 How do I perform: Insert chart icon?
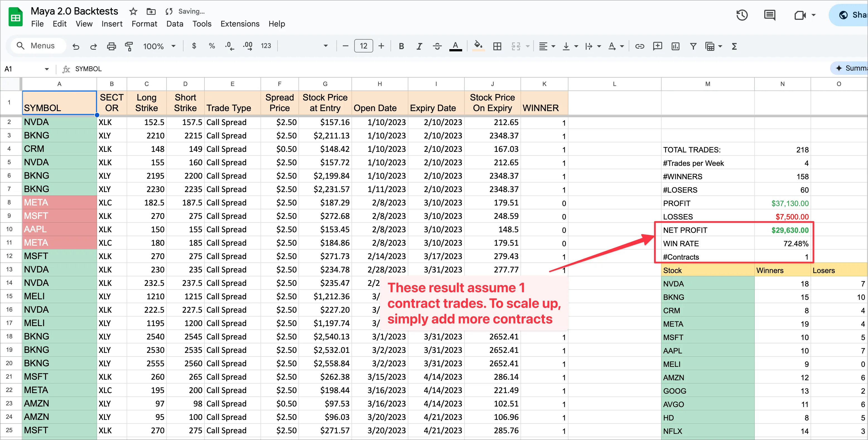(x=675, y=46)
